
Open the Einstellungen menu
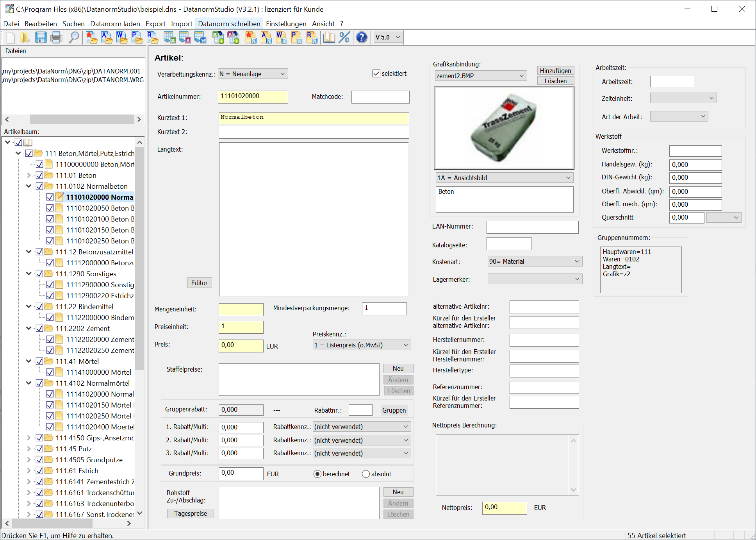click(x=286, y=24)
